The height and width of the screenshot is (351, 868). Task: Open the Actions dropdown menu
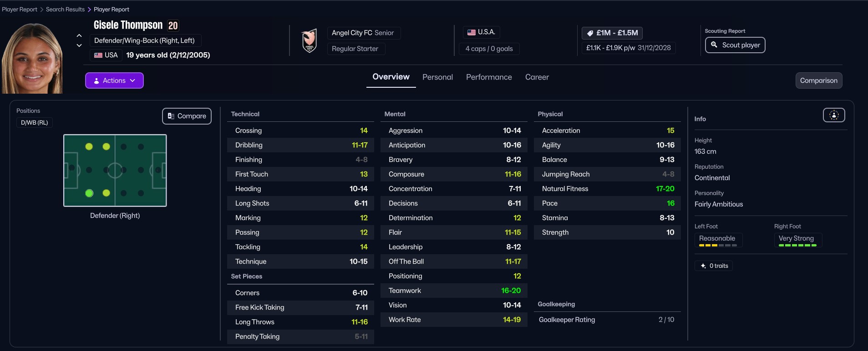pos(114,80)
